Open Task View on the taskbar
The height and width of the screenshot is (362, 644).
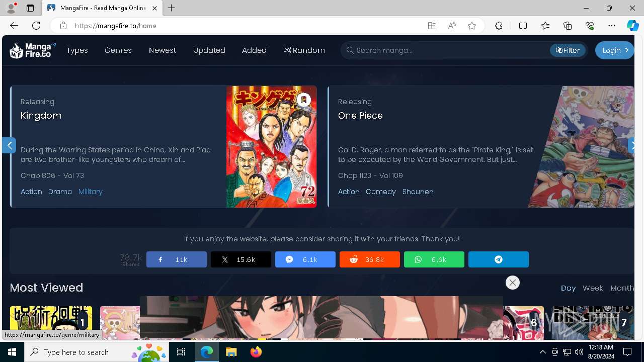point(181,352)
